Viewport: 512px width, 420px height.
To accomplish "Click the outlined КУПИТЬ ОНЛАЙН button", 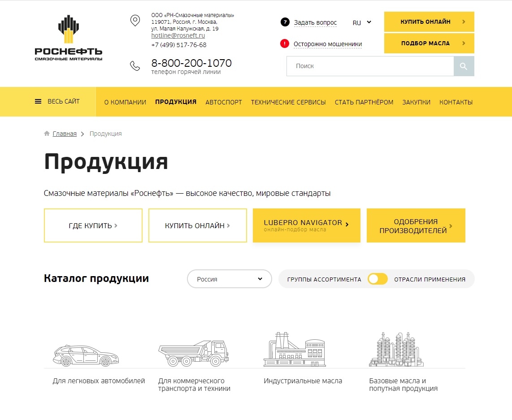I will [x=198, y=225].
